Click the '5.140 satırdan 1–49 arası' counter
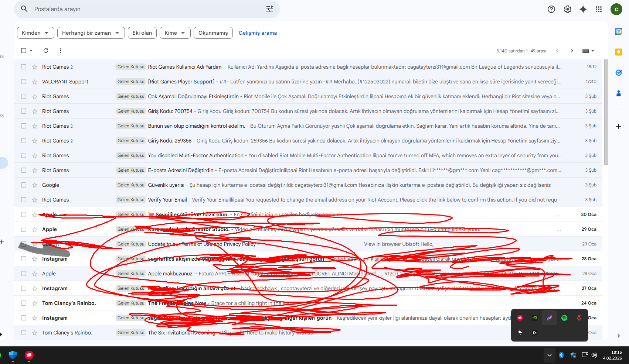Screen dimensions: 629x364 (521, 51)
